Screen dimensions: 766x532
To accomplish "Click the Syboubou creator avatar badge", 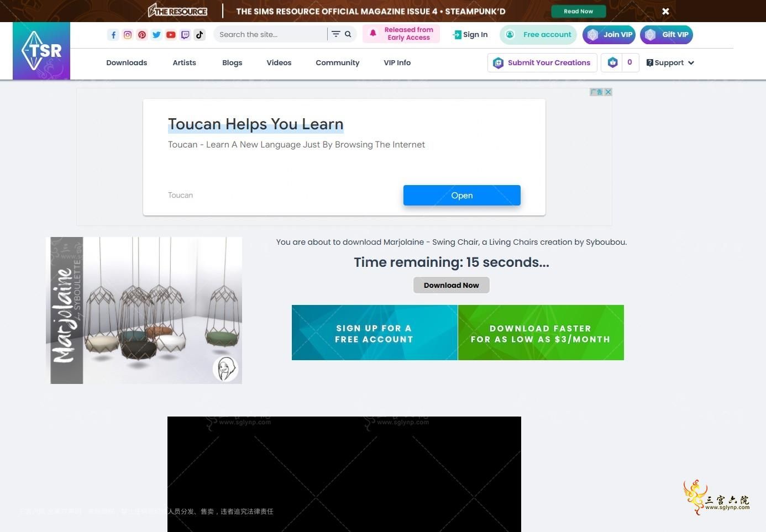I will pos(225,369).
